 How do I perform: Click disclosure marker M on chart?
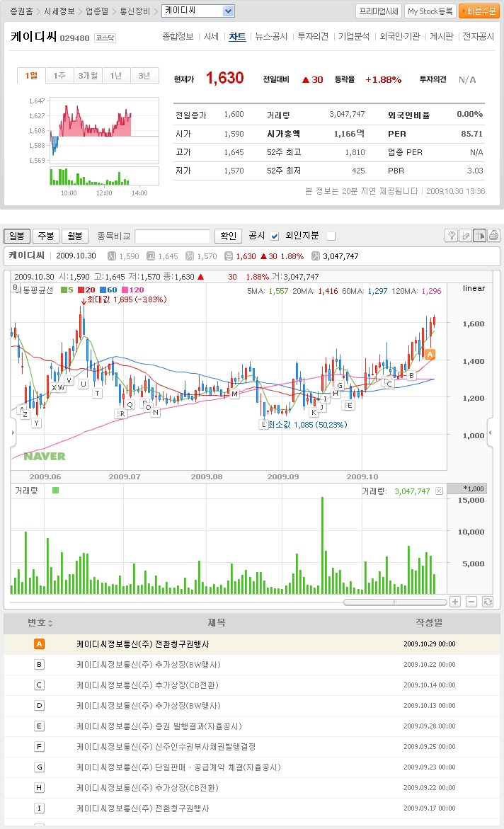pos(234,394)
